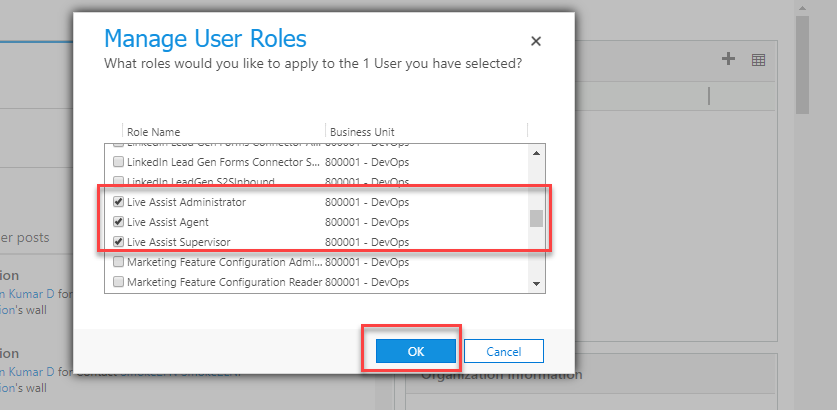
Task: Enable Marketing Feature Configuration Admin role
Action: pos(119,262)
